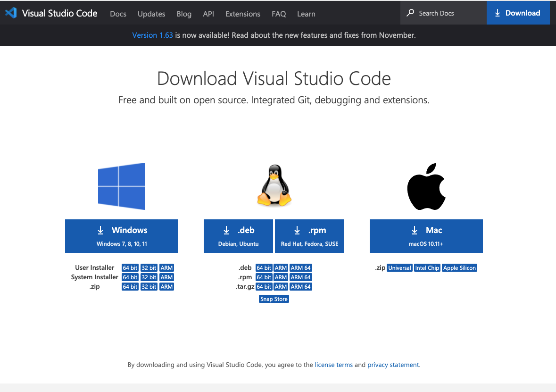The image size is (556, 392).
Task: Open the Updates page
Action: point(151,14)
